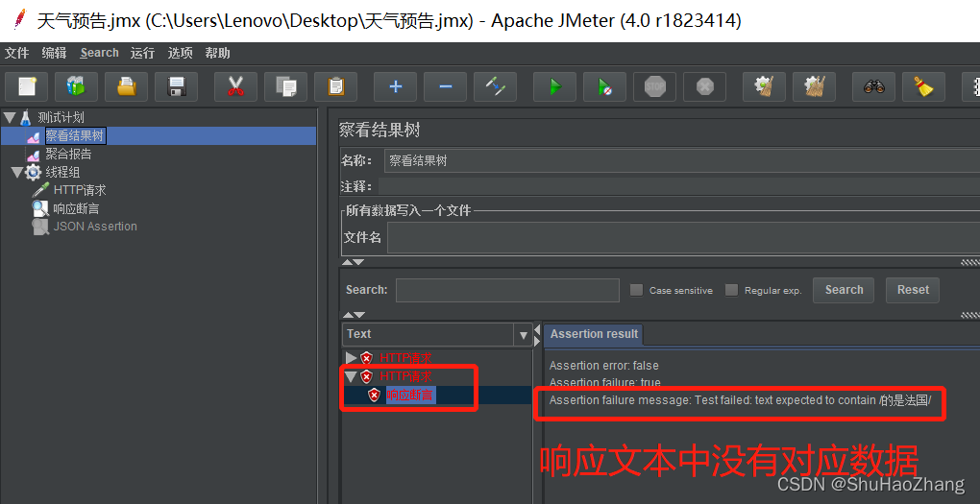The height and width of the screenshot is (504, 980).
Task: Click Start no pauses icon
Action: coord(604,86)
